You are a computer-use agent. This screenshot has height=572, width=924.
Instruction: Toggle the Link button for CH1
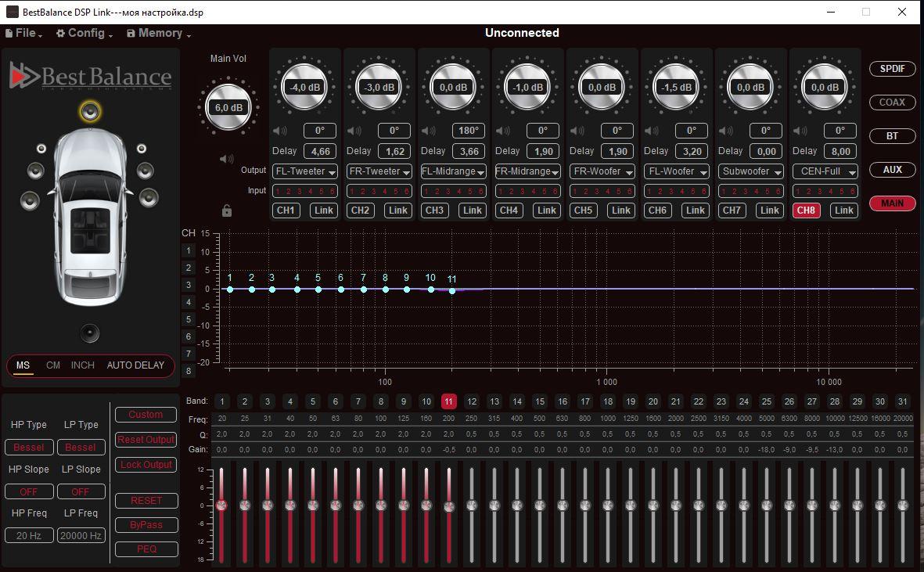tap(324, 210)
